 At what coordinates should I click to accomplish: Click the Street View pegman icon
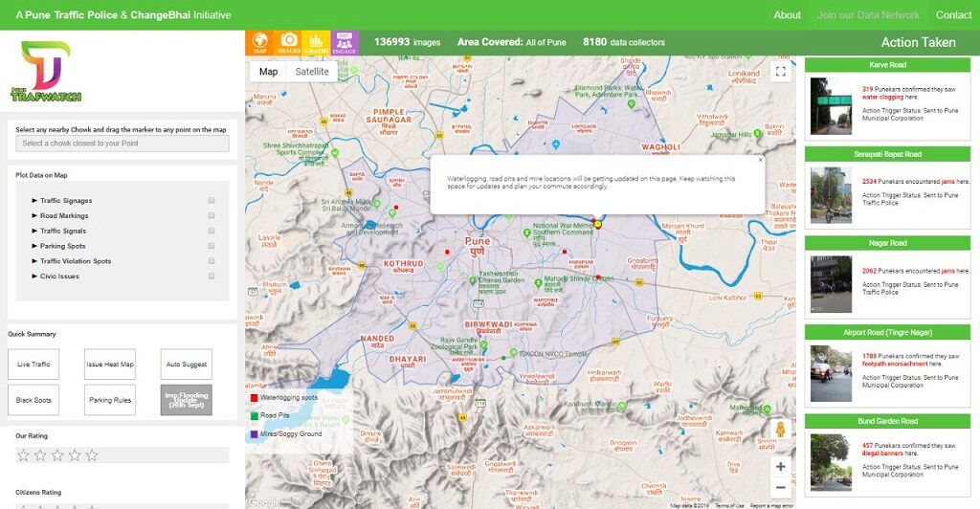[780, 429]
